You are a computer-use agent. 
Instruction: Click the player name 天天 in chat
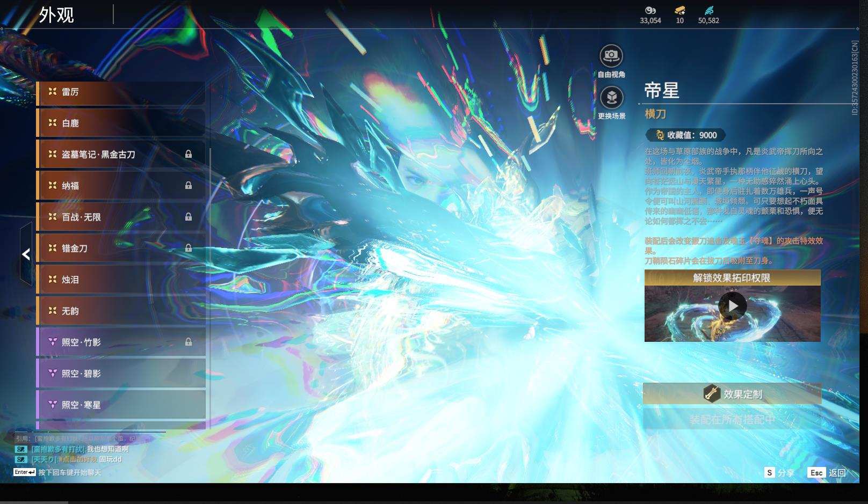(x=43, y=459)
